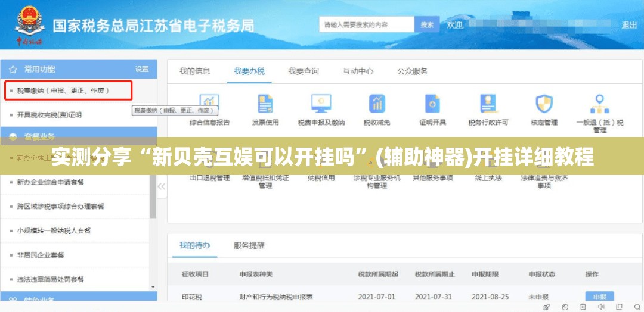644x312 pixels.
Task: Click the 申报表种类 column header
Action: tap(255, 274)
